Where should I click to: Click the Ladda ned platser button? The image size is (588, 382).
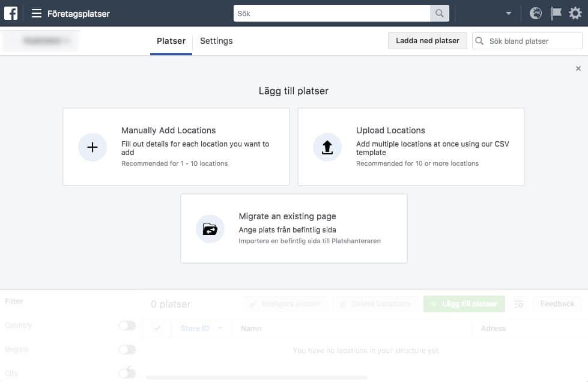[x=427, y=41]
